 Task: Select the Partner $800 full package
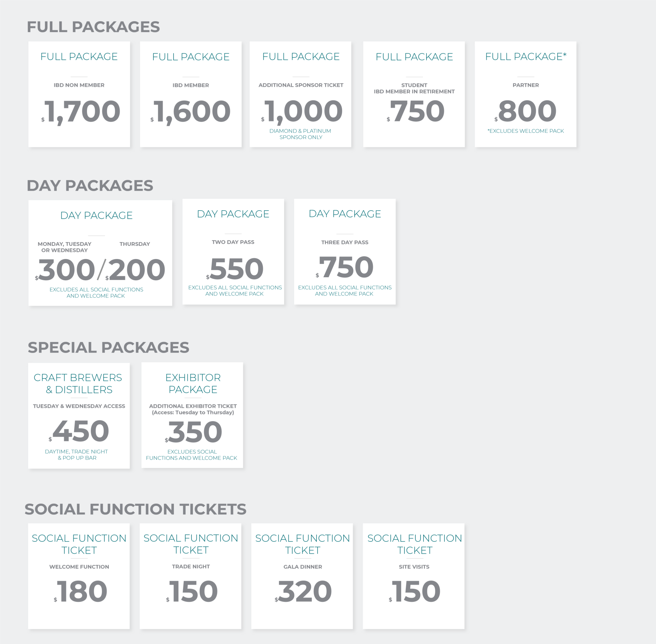(x=526, y=94)
